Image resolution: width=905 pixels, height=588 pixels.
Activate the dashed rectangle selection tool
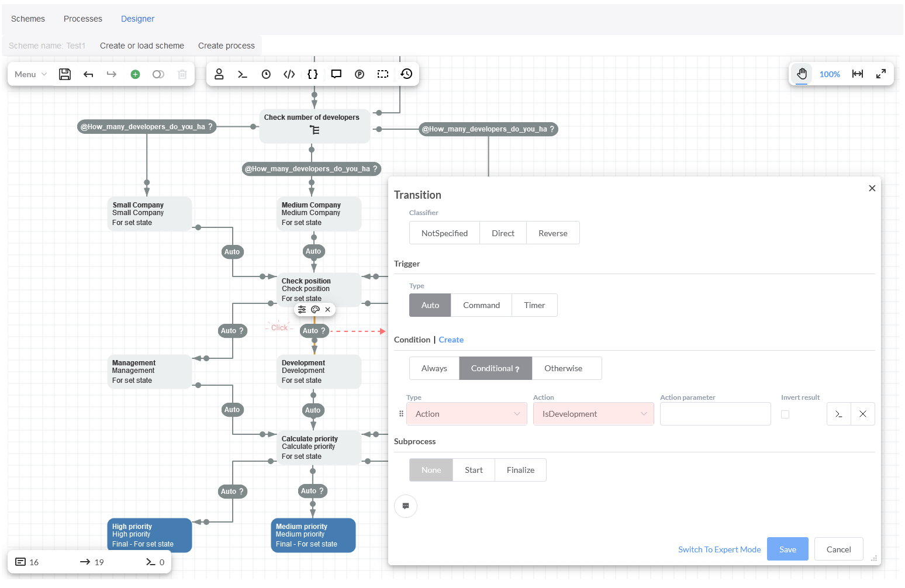[x=383, y=74]
